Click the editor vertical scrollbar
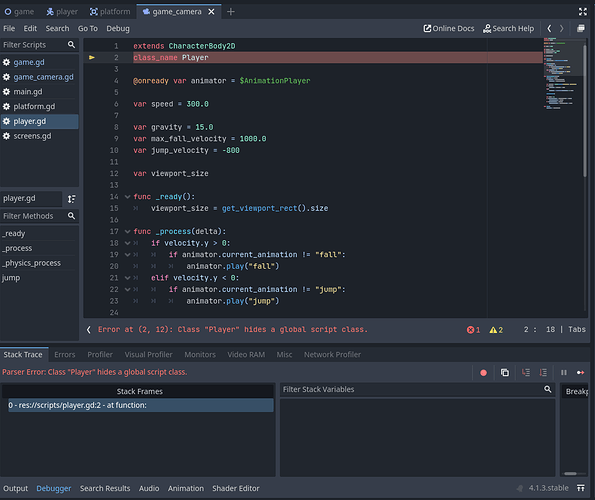This screenshot has height=500, width=595. click(x=585, y=110)
